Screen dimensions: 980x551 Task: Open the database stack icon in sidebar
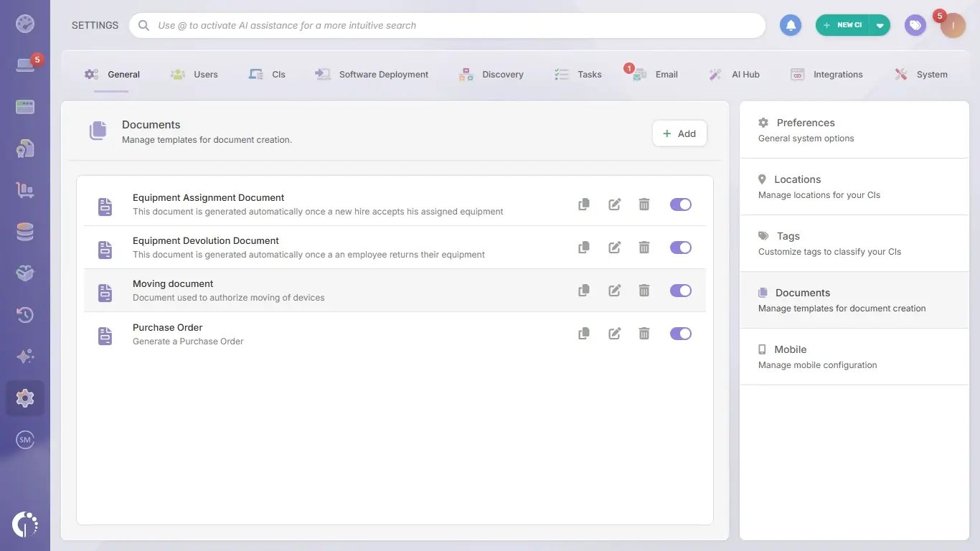[x=25, y=232]
